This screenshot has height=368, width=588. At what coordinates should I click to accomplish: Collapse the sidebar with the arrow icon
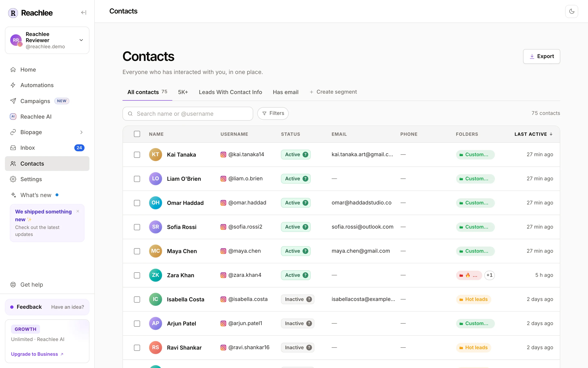84,12
